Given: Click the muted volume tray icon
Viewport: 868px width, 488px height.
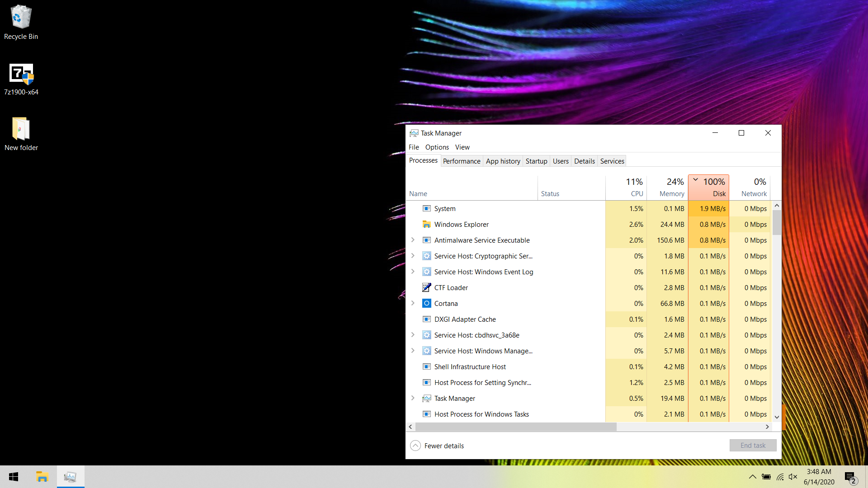Looking at the screenshot, I should point(793,477).
